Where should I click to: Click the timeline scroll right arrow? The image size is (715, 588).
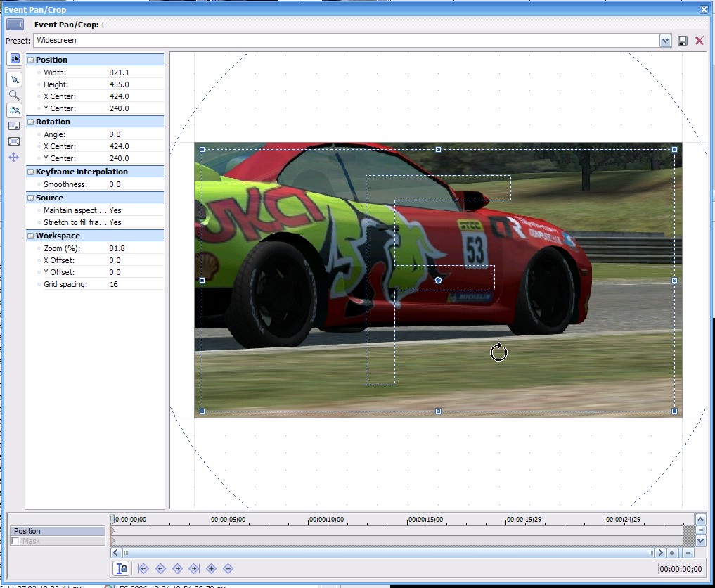660,553
